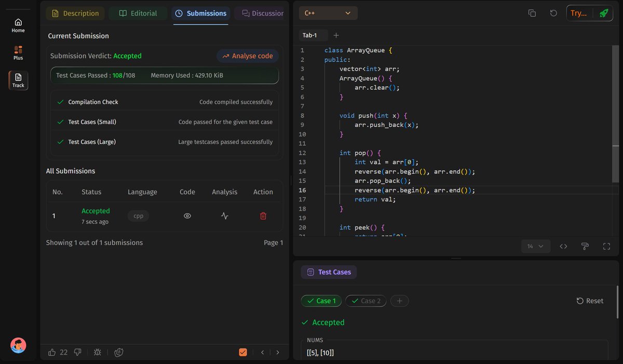Click the horizontal panel divider handle

coord(456,258)
